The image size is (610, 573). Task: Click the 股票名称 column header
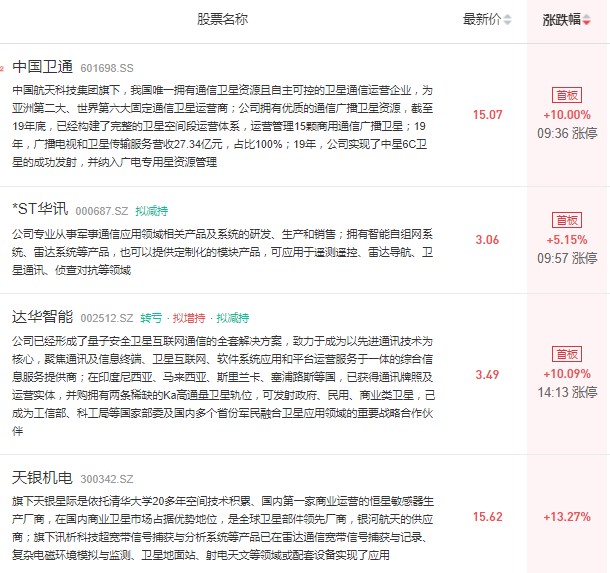tap(223, 19)
